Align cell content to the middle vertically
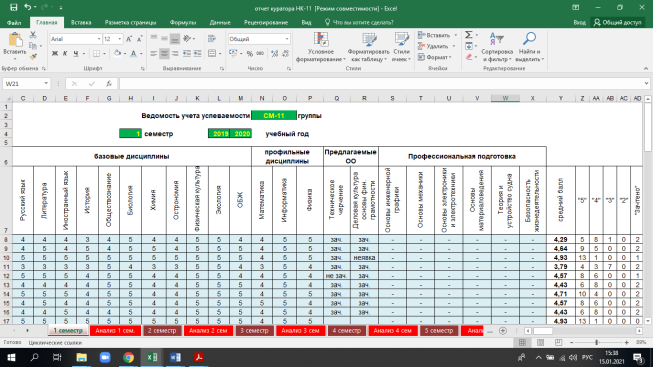This screenshot has width=653, height=367. (164, 39)
